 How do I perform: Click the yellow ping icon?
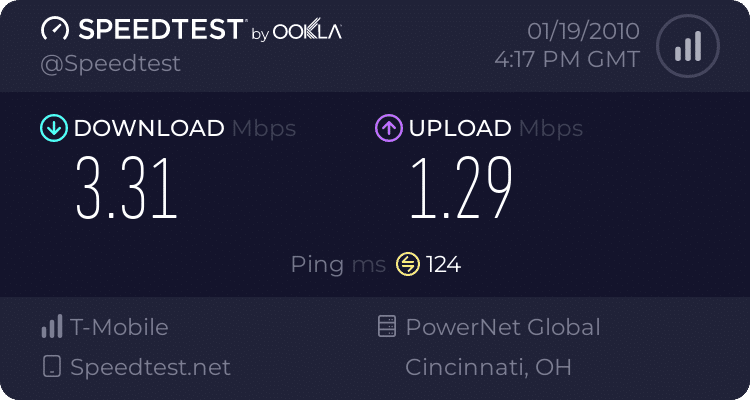click(408, 265)
